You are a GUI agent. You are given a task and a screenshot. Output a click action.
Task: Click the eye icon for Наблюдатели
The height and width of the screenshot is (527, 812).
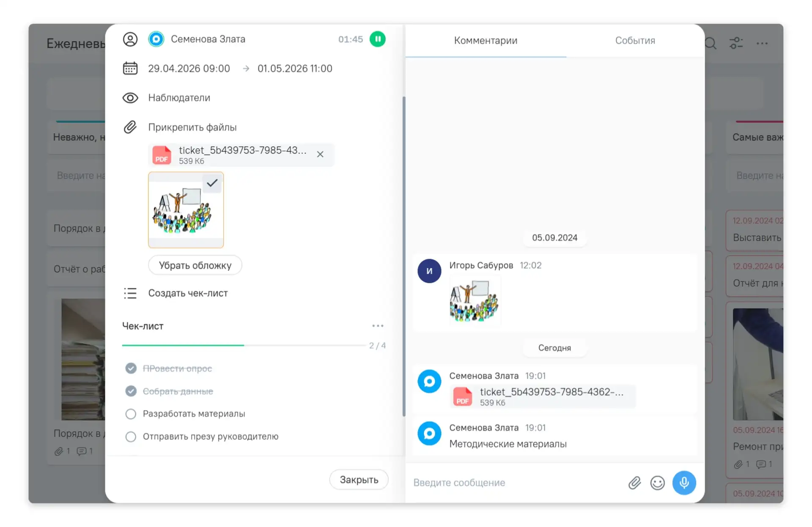pos(130,98)
